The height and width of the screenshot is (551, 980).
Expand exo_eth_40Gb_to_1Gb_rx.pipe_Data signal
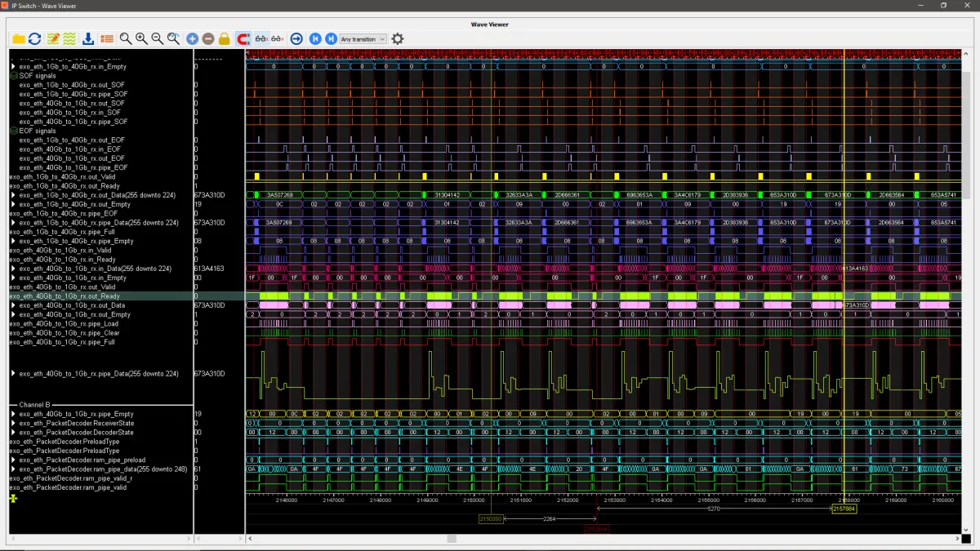click(13, 374)
